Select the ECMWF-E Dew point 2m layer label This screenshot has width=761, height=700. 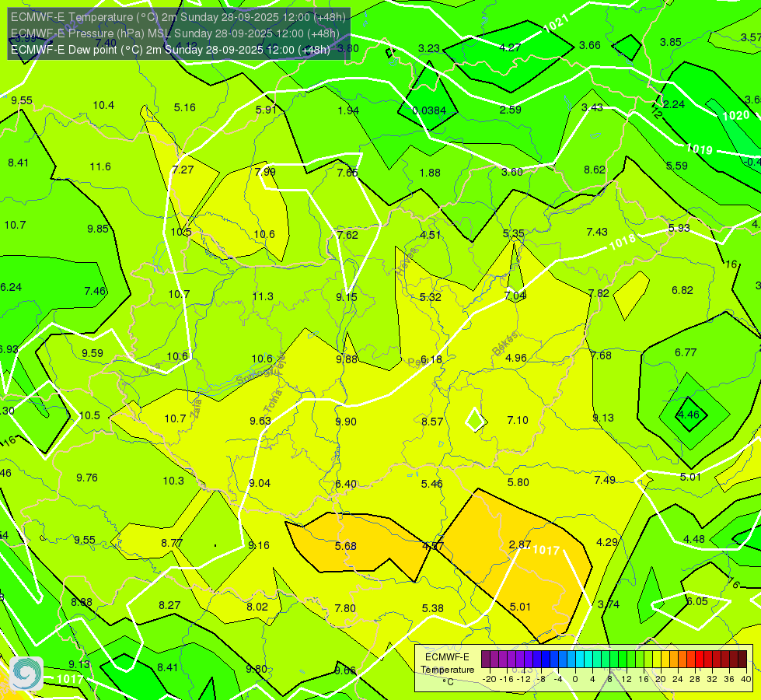tap(170, 50)
